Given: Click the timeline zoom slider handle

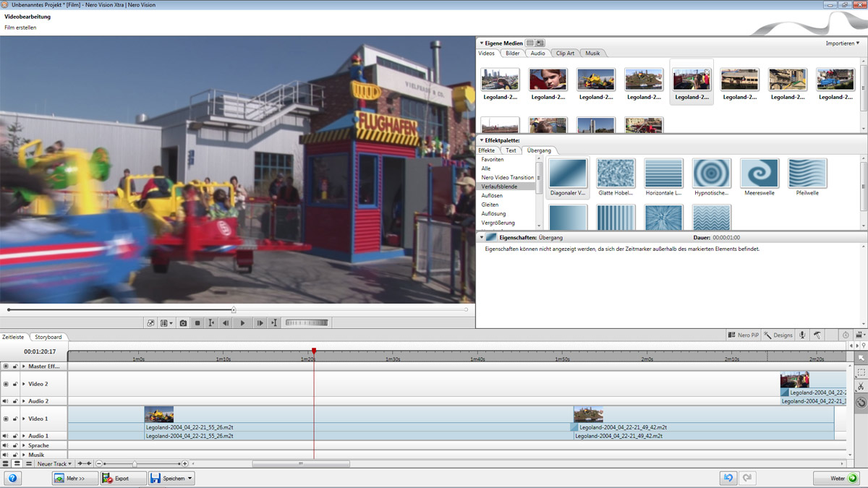Looking at the screenshot, I should pos(135,463).
